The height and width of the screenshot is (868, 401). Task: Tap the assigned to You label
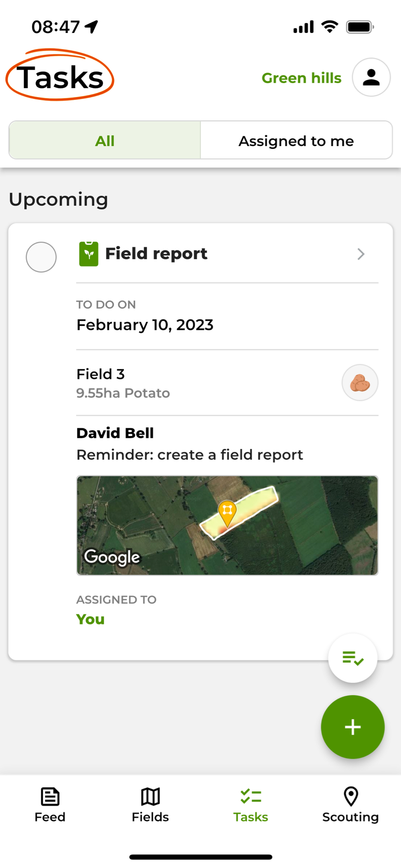[x=90, y=619]
